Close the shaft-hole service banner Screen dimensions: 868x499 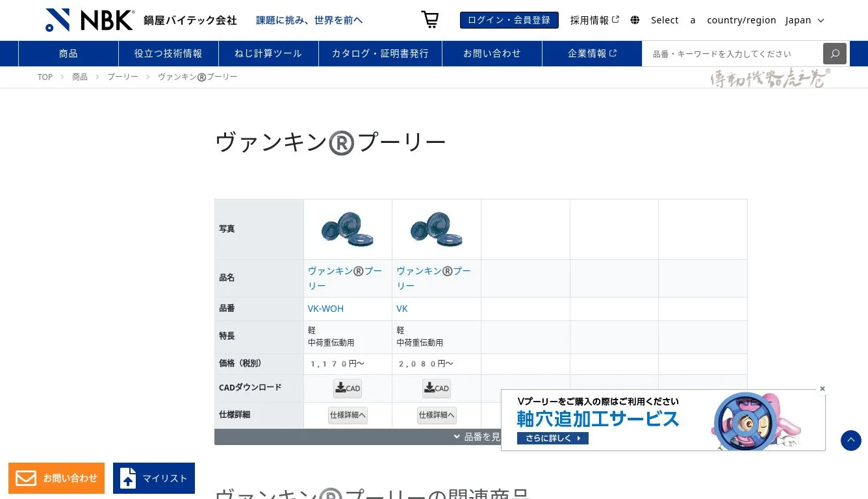[822, 389]
